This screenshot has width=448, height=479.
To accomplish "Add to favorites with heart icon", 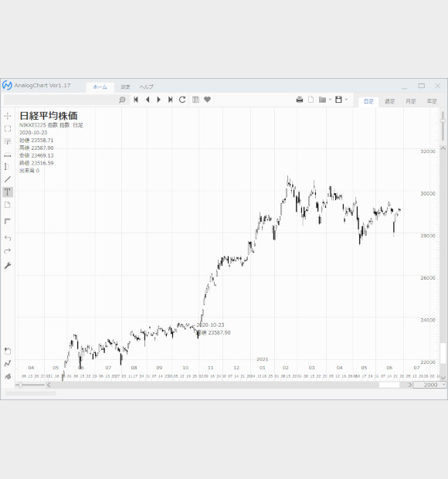I will tap(207, 100).
